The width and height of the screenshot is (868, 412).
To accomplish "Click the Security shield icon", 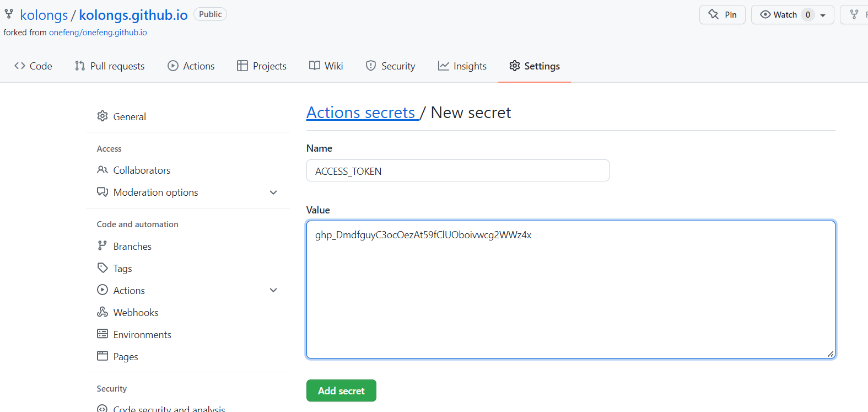I will (371, 66).
